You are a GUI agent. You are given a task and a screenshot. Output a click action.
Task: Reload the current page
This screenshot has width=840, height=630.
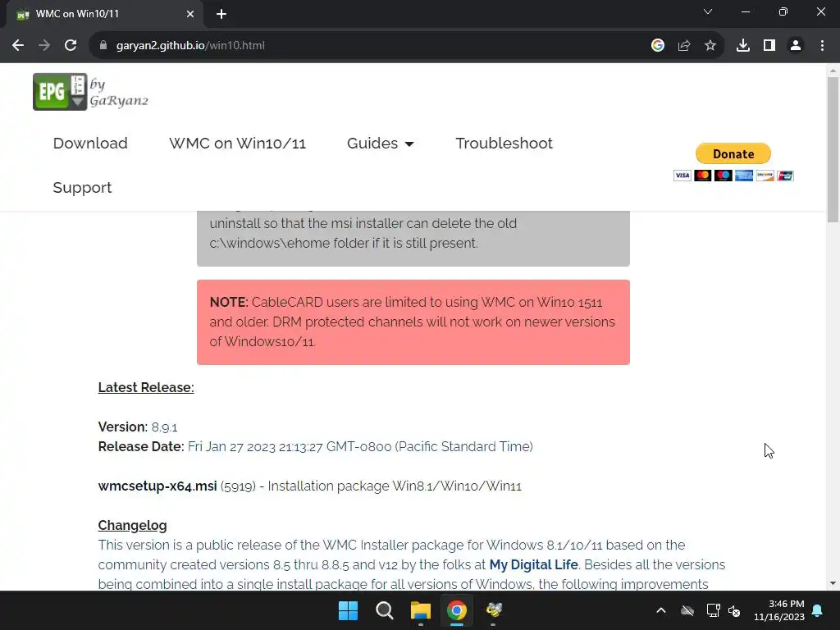(71, 46)
